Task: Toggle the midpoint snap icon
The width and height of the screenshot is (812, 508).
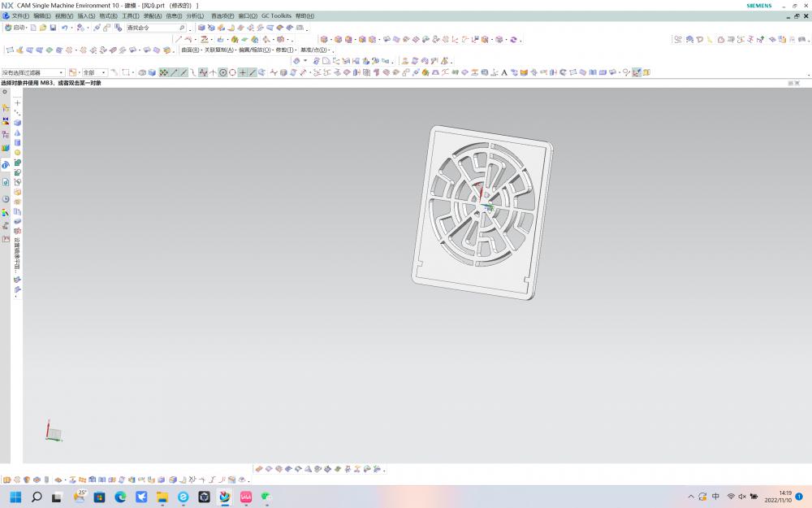Action: coord(184,72)
